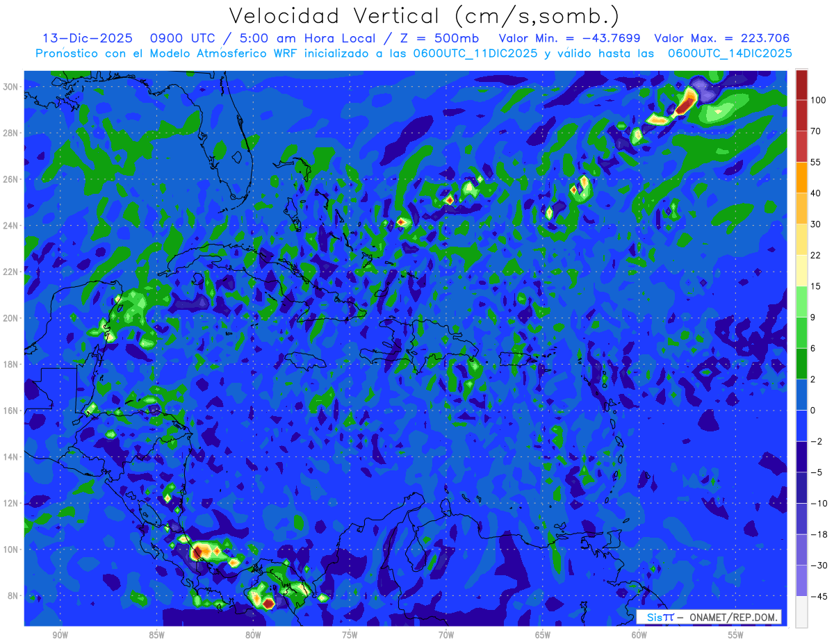
Task: Click the '28N' latitude label
Action: [x=11, y=133]
